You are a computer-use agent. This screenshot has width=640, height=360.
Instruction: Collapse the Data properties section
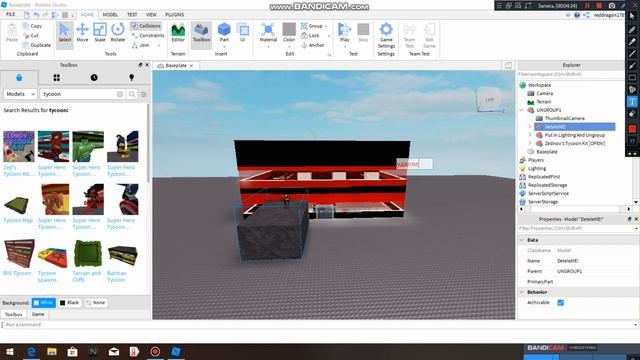[x=522, y=240]
